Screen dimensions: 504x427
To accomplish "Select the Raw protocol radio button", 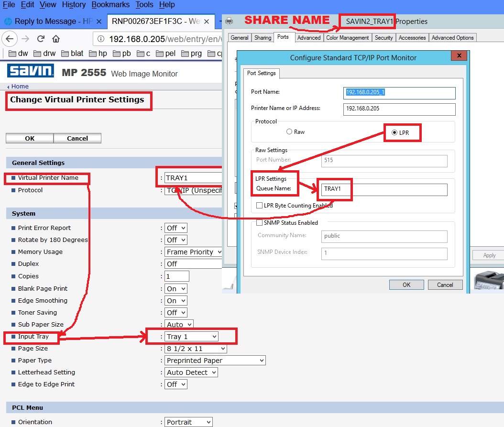I will pyautogui.click(x=289, y=132).
